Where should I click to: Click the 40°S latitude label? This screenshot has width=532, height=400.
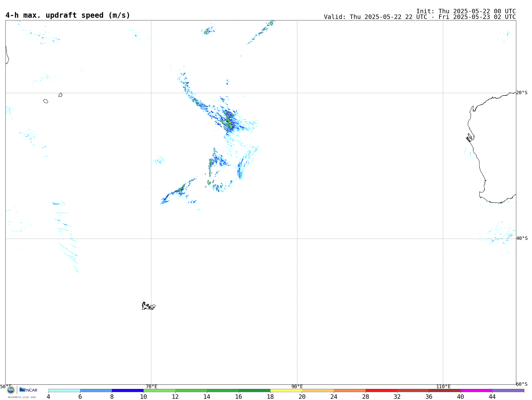(522, 238)
